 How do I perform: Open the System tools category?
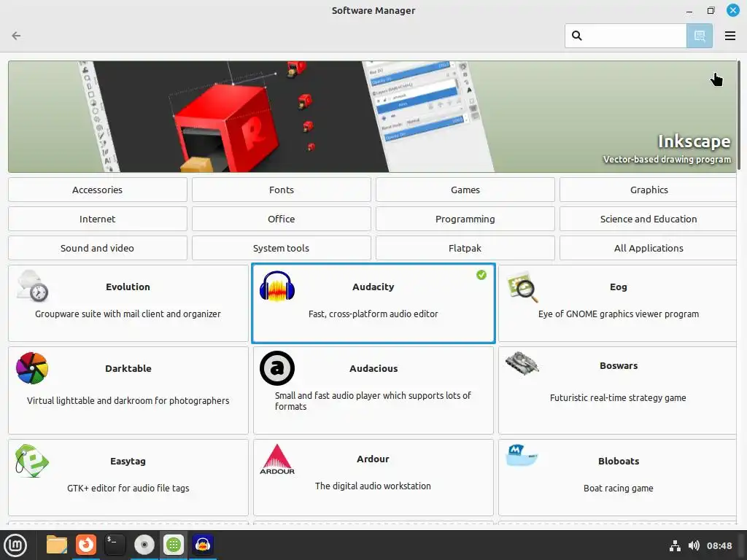click(281, 248)
